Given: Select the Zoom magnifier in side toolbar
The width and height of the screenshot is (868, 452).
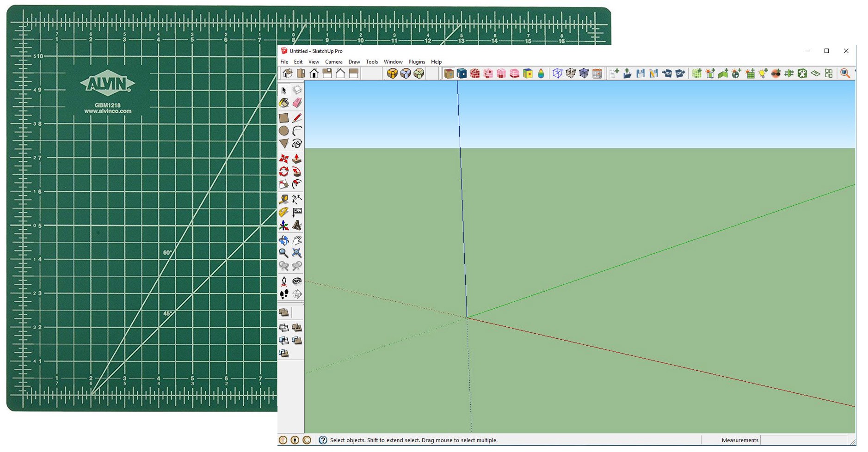Looking at the screenshot, I should [284, 253].
